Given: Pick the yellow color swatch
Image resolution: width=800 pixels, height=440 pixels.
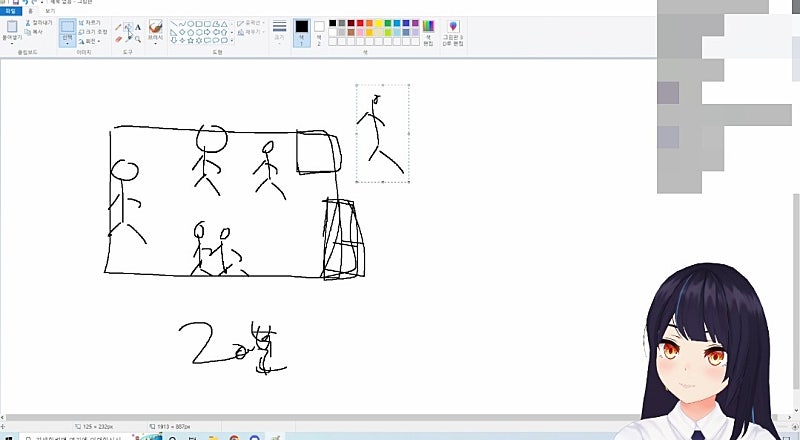Looking at the screenshot, I should [379, 23].
